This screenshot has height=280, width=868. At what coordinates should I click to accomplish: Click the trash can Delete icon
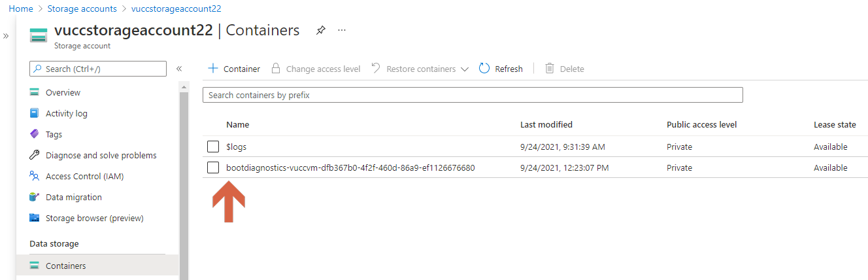tap(550, 68)
